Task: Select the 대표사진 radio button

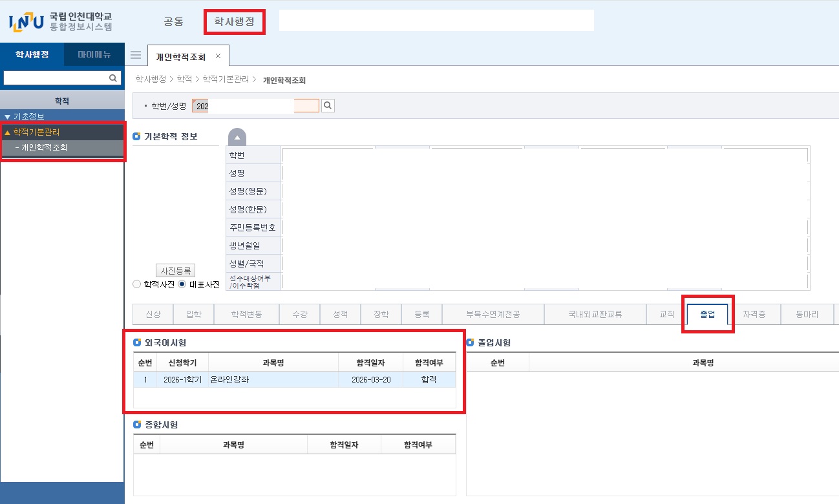Action: tap(182, 284)
